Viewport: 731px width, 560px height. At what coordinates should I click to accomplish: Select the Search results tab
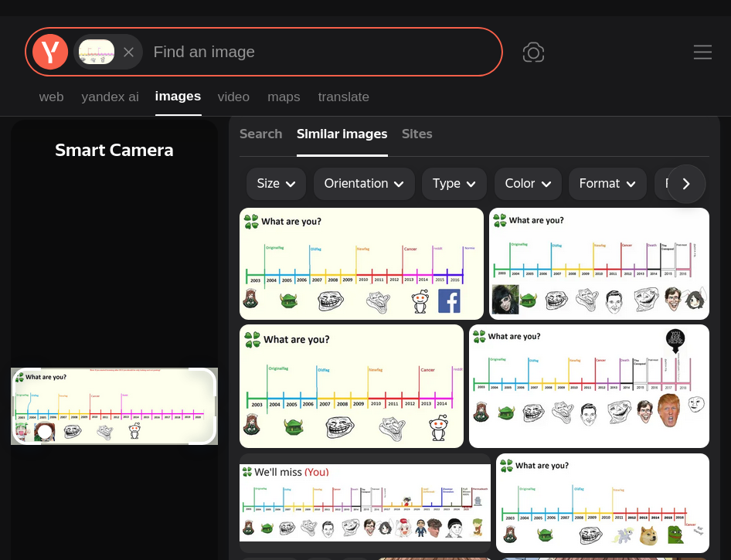click(x=261, y=134)
